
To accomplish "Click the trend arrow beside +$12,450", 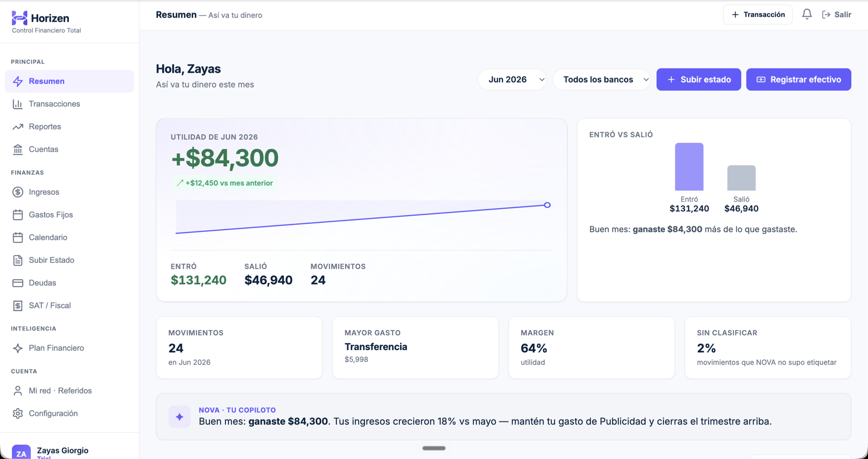I will (180, 183).
